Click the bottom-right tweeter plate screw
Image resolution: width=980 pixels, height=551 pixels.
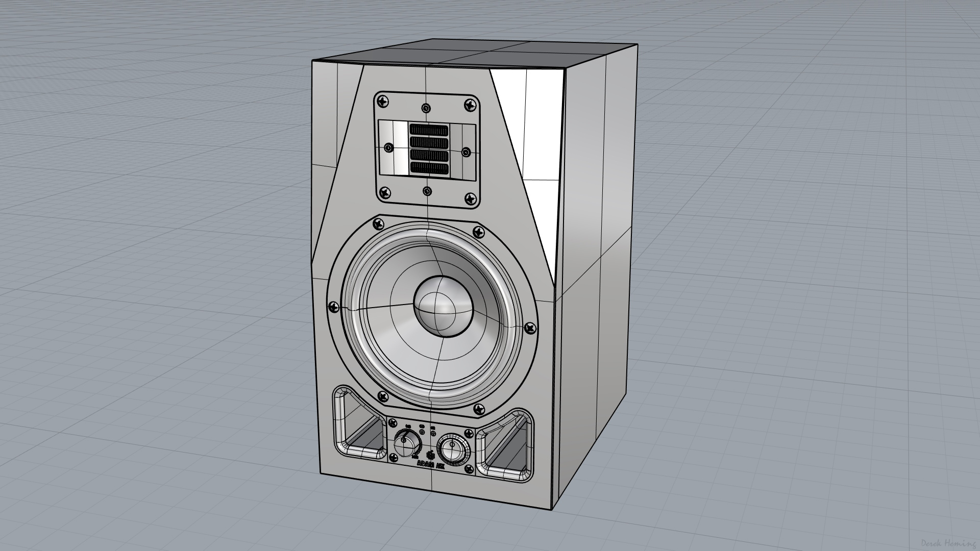[x=470, y=198]
